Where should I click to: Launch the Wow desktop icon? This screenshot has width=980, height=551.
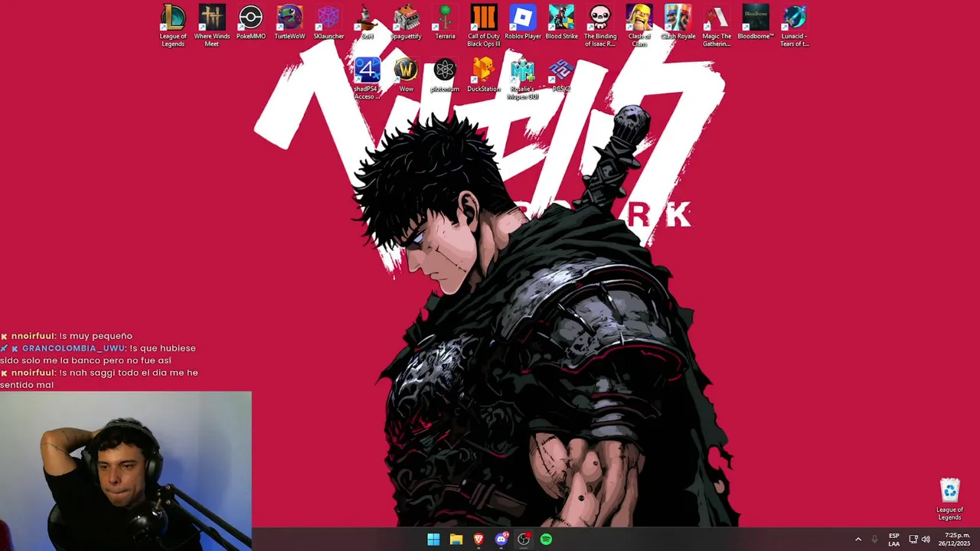[x=406, y=75]
